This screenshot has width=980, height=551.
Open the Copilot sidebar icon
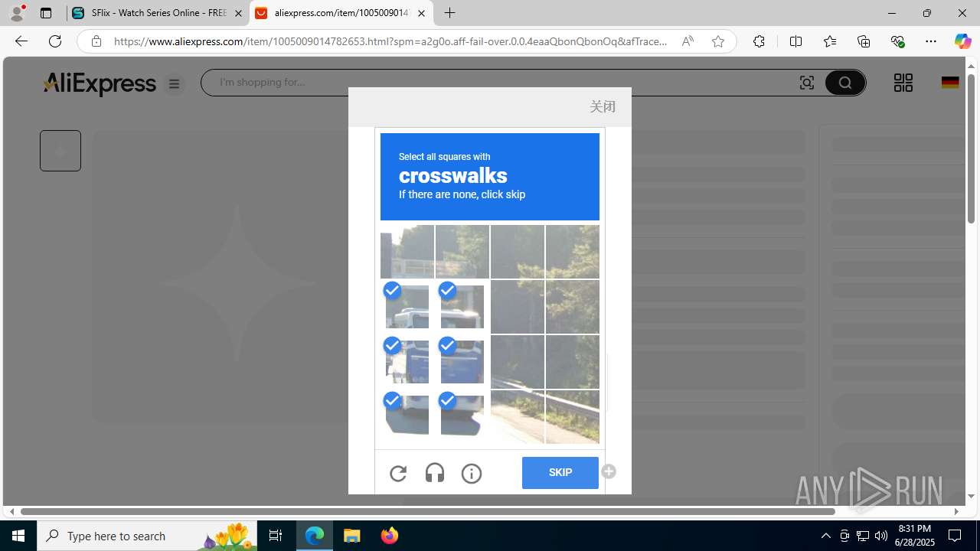(962, 41)
